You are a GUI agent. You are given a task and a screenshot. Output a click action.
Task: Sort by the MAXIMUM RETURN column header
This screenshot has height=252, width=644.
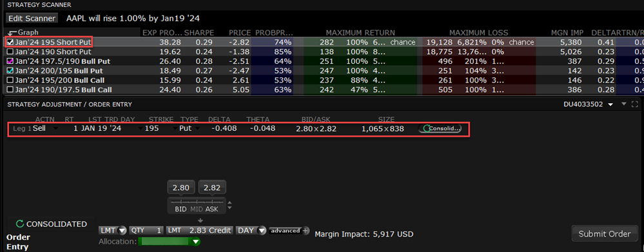tap(360, 33)
